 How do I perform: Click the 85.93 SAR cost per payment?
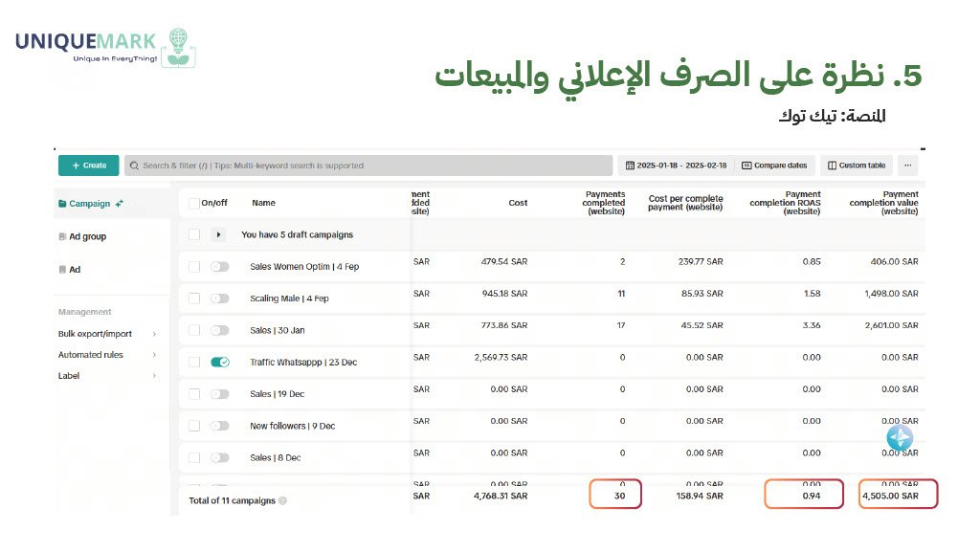(702, 294)
